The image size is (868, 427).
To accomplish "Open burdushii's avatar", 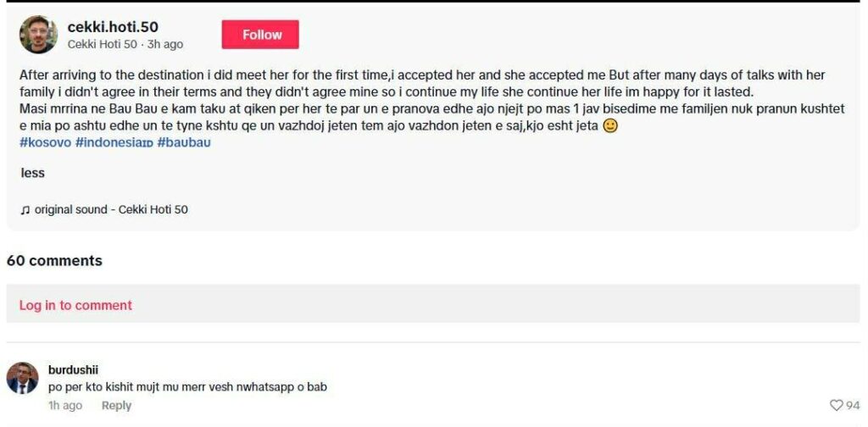I will click(22, 379).
